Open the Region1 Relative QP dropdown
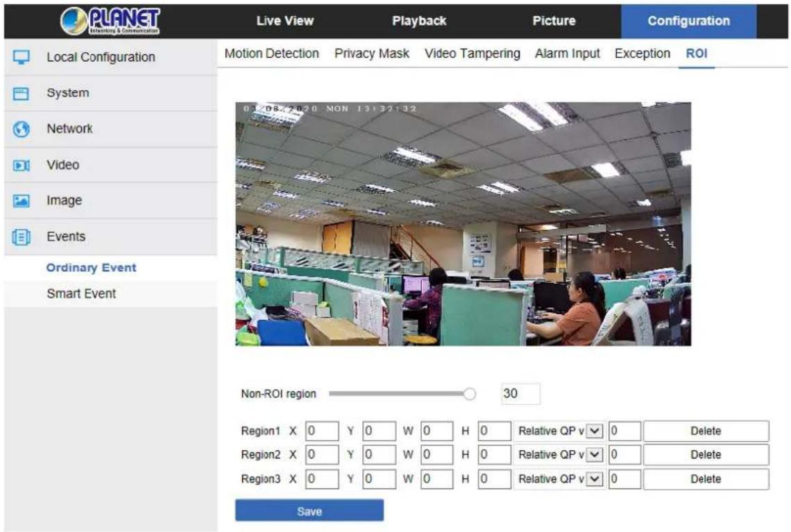Image resolution: width=791 pixels, height=532 pixels. (559, 431)
